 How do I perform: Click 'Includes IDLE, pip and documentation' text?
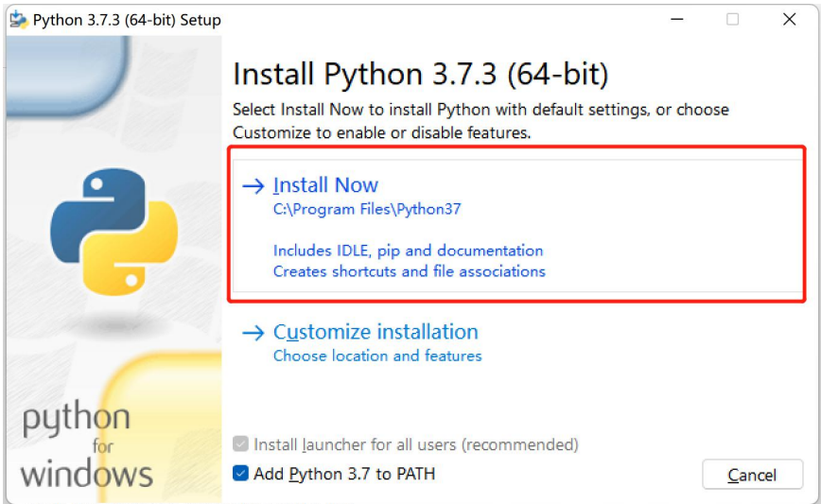[408, 251]
